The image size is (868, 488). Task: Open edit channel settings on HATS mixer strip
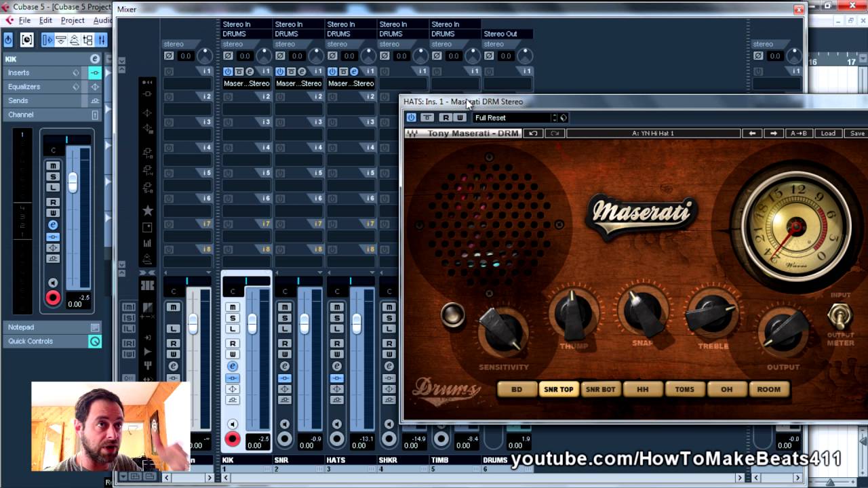point(337,366)
